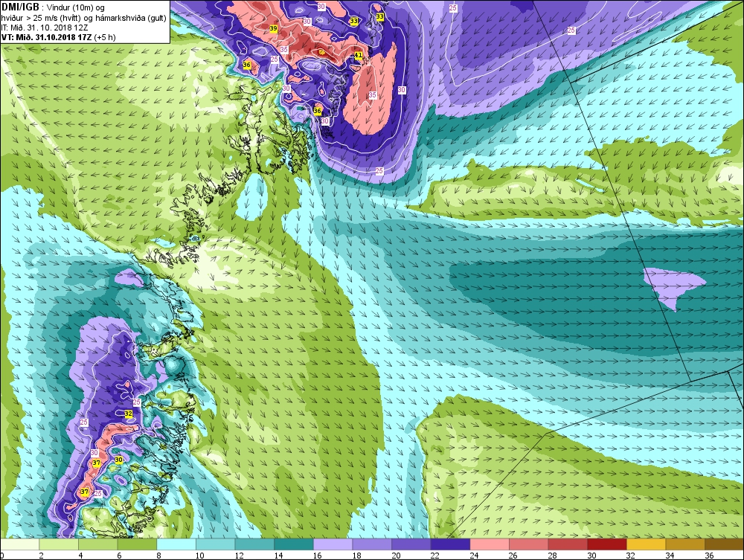The width and height of the screenshot is (744, 560).
Task: Click legend scale value '34'
Action: point(670,556)
